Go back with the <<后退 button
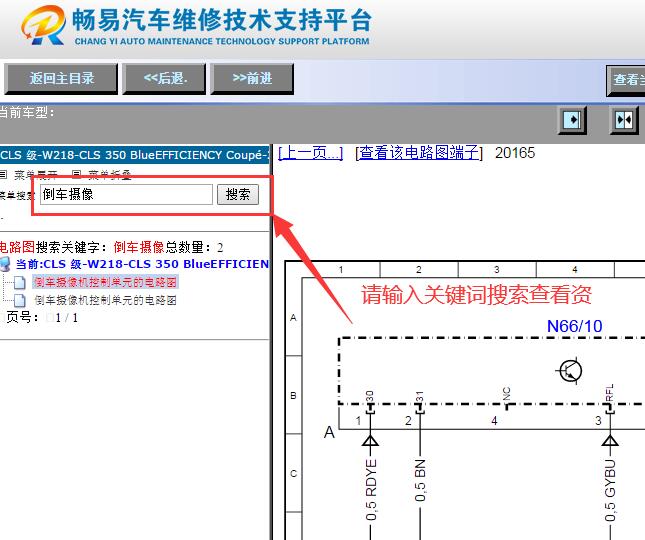 click(x=164, y=79)
